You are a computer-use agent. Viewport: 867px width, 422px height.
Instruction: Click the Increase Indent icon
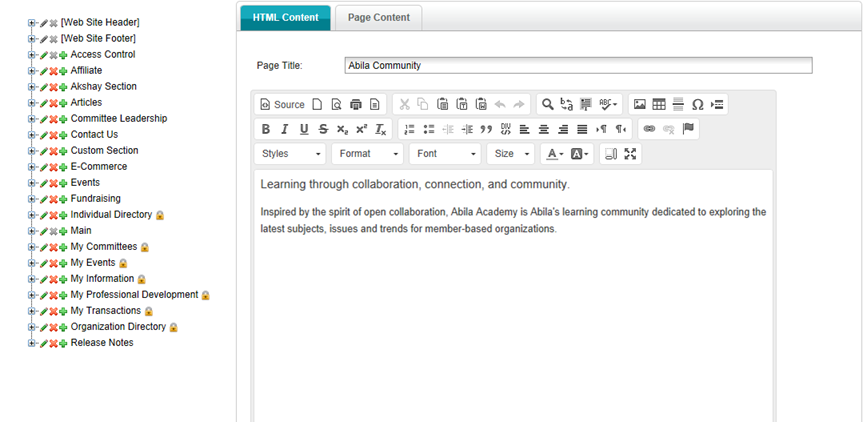pos(467,129)
